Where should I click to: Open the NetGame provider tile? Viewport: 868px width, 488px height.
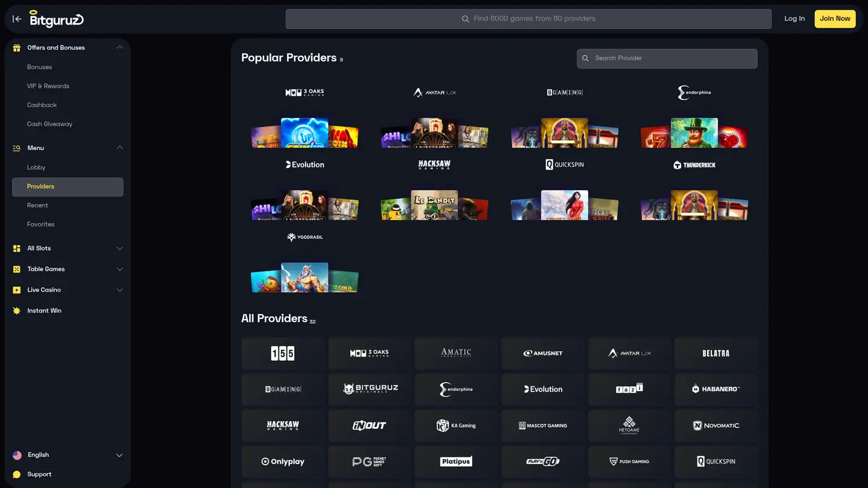[629, 425]
